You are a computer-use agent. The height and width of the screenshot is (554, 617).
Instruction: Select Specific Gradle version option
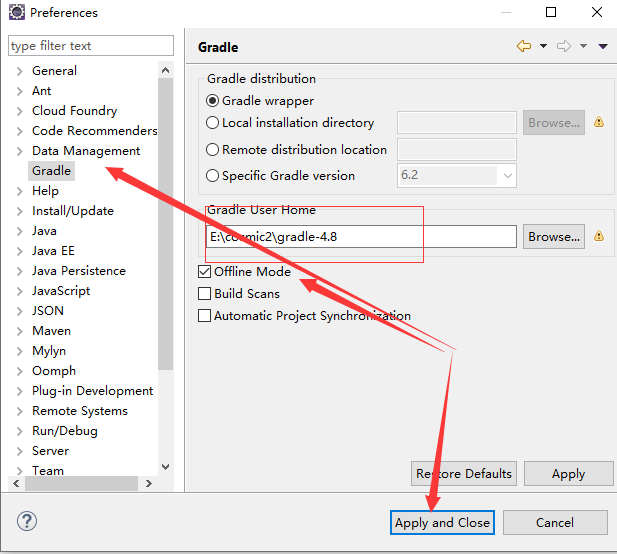212,175
